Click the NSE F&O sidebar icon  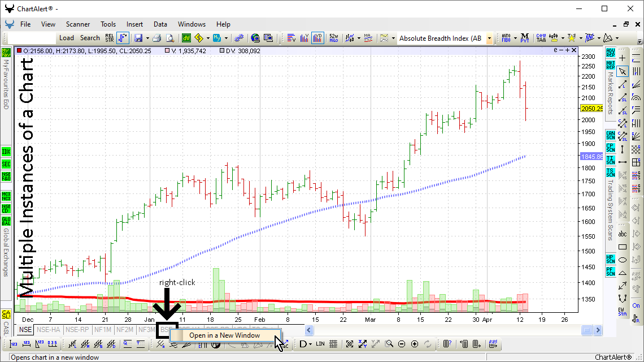click(6, 176)
